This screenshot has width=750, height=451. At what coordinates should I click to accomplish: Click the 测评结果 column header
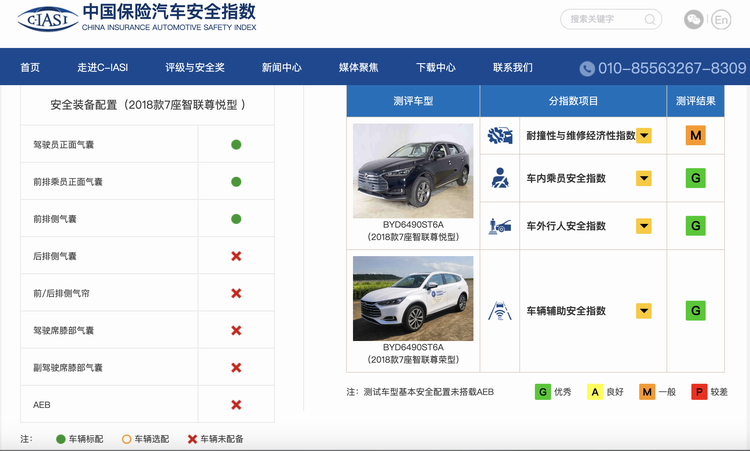(695, 101)
